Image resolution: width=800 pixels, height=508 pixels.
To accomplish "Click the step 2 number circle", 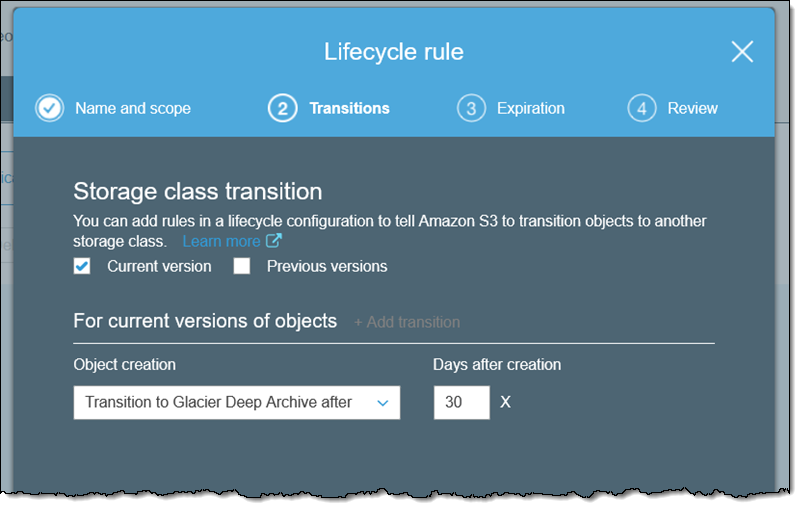I will [x=283, y=108].
